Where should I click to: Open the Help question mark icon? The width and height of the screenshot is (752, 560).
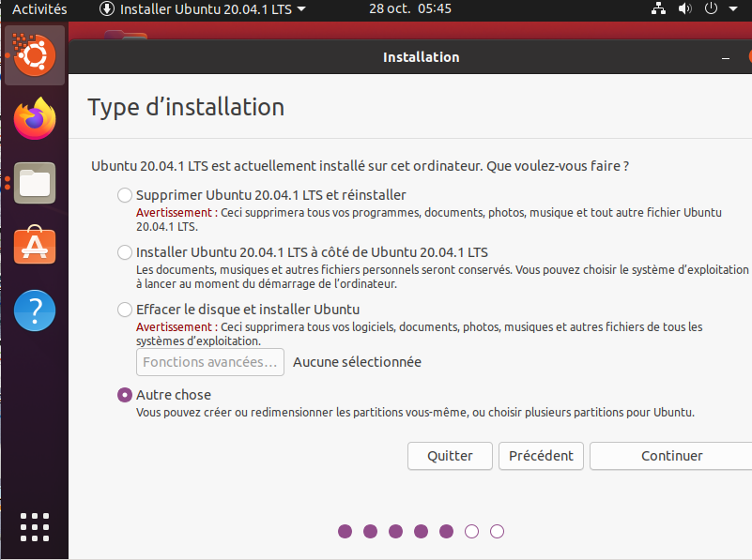coord(35,310)
